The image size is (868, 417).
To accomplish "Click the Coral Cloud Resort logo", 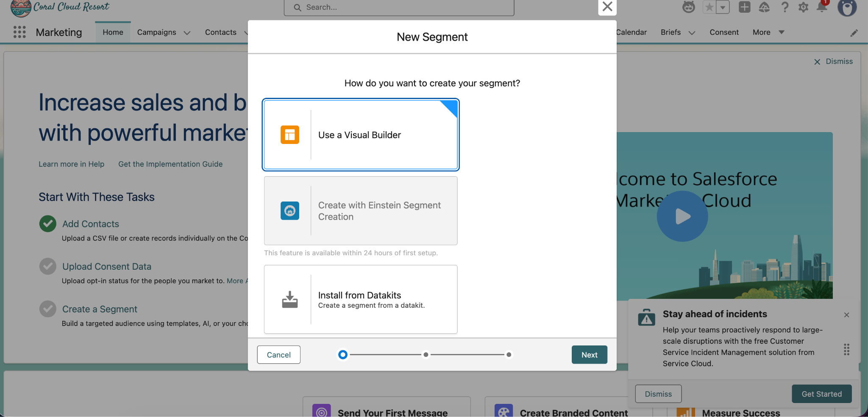I will pos(60,8).
